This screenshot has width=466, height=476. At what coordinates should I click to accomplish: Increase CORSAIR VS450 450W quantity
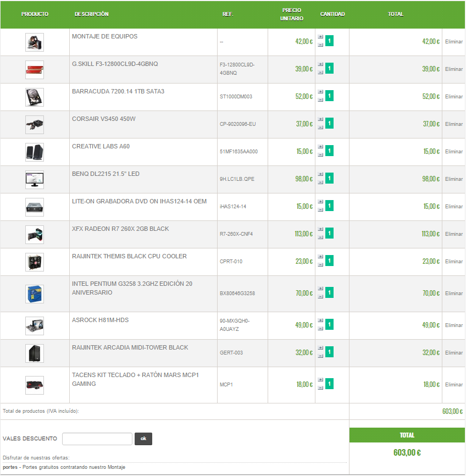(320, 119)
